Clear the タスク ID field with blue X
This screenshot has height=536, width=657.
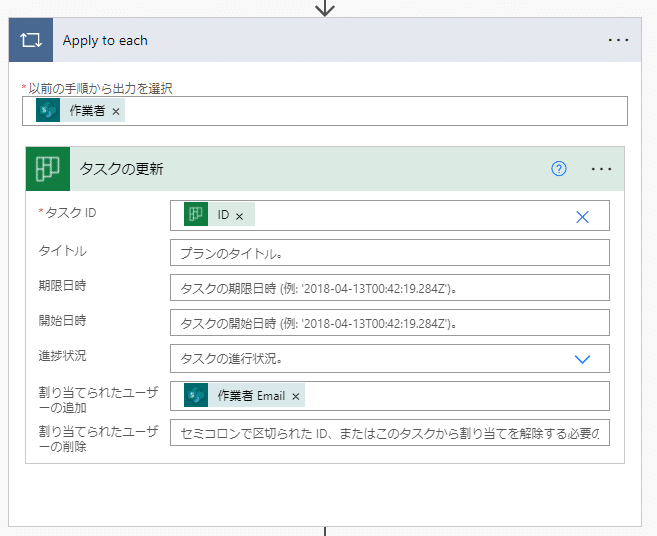pos(582,217)
